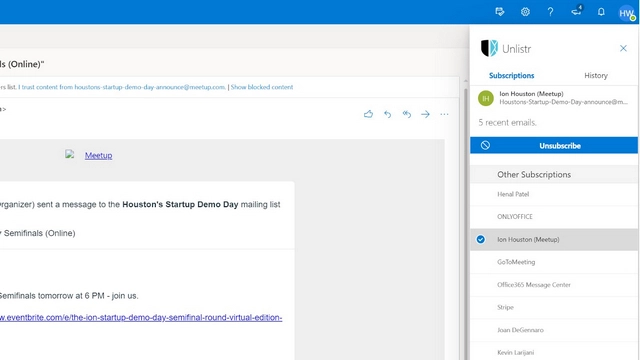This screenshot has width=640, height=360.
Task: Open the What's New megaphone icon
Action: (576, 11)
